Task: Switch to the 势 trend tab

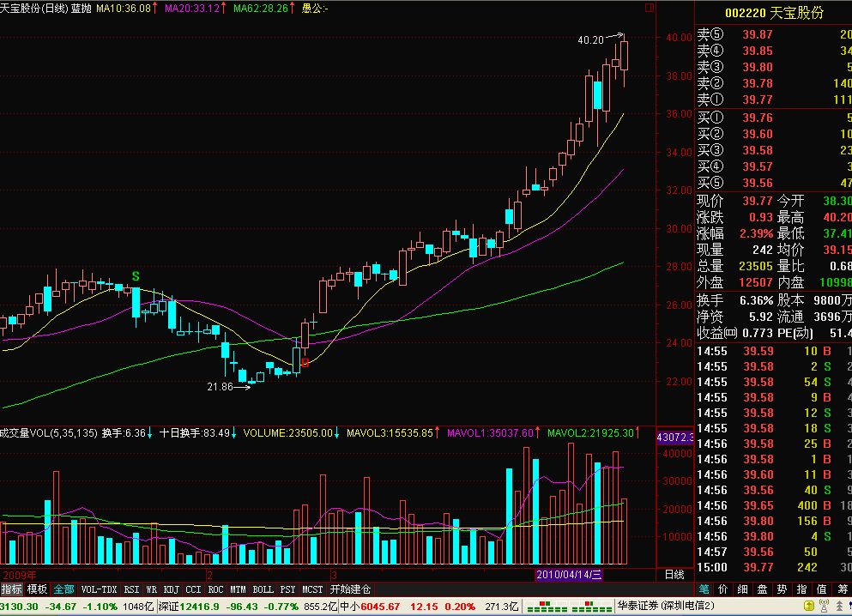Action: pos(782,589)
